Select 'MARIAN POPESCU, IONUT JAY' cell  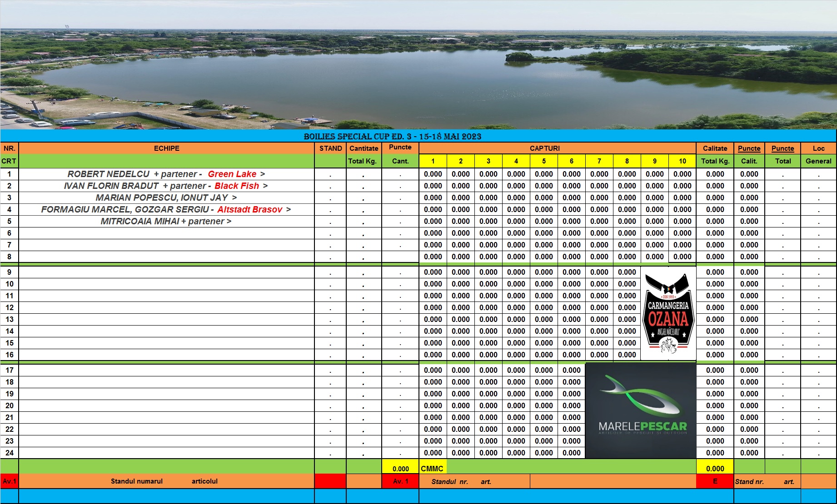(167, 198)
